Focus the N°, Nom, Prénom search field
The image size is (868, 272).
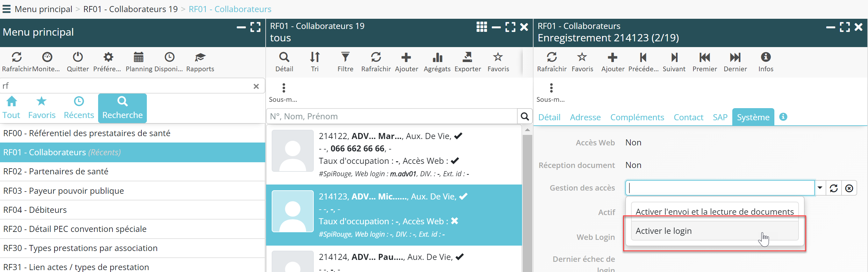point(391,116)
